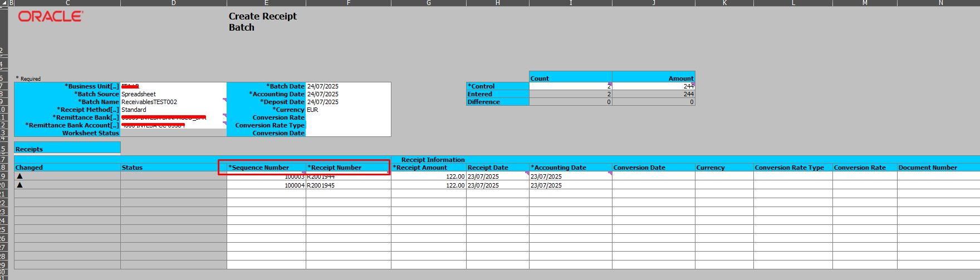Screen dimensions: 980x280
Task: Click the Conversion Date column header in the receipts table
Action: click(x=654, y=167)
